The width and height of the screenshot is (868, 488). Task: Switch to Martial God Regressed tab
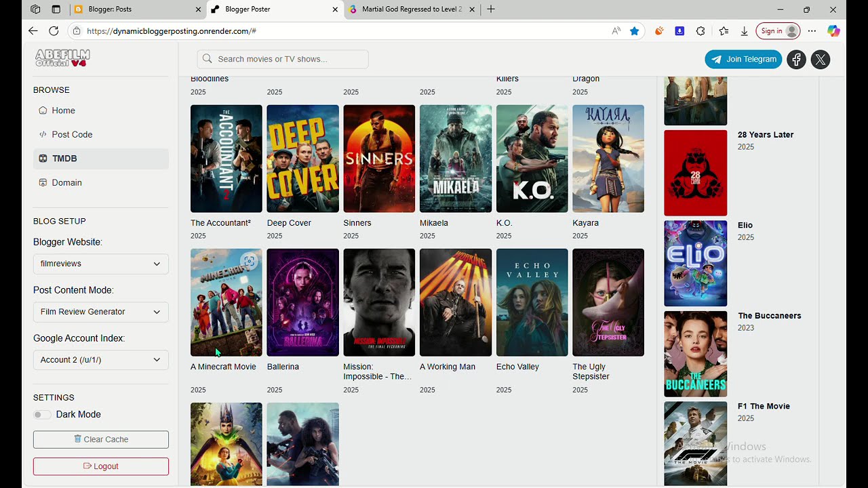(x=412, y=9)
